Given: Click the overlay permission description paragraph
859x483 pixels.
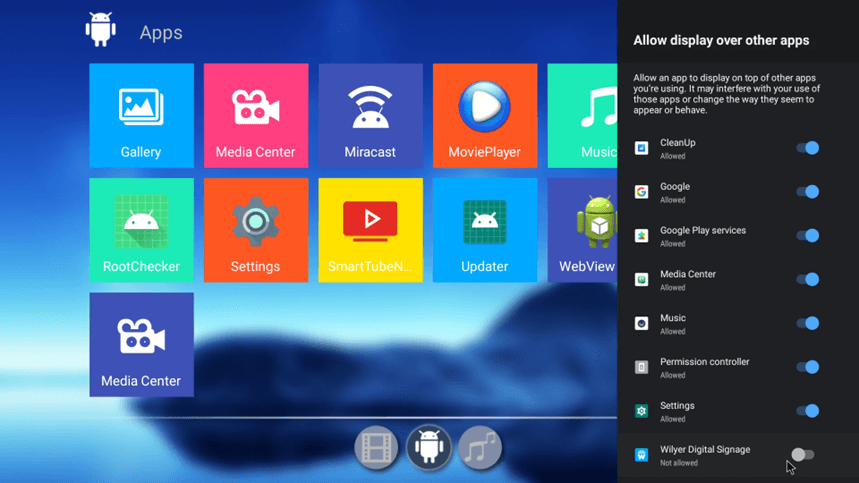Looking at the screenshot, I should [x=726, y=94].
